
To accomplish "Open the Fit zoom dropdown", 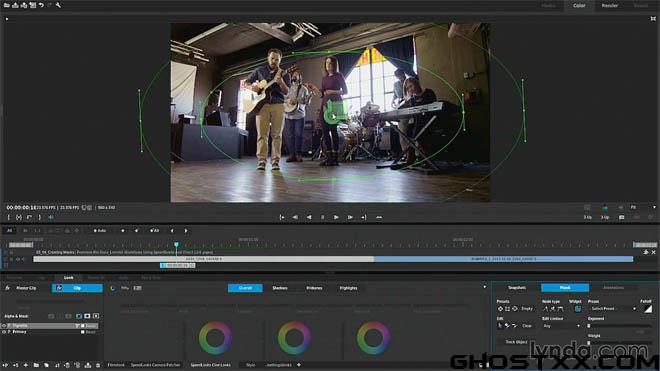I will coord(642,207).
